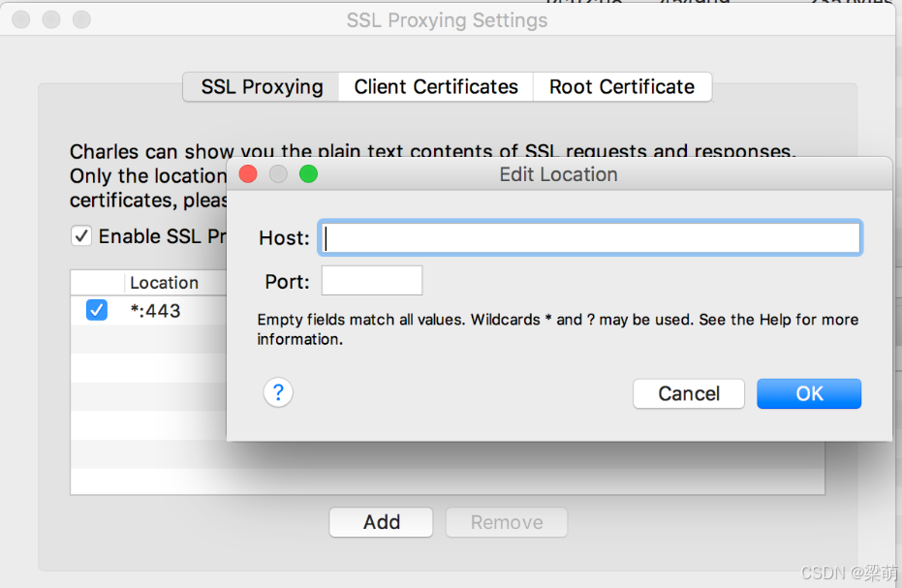Open the SSL Proxying tab
Screen dimensions: 902x588
tap(262, 87)
